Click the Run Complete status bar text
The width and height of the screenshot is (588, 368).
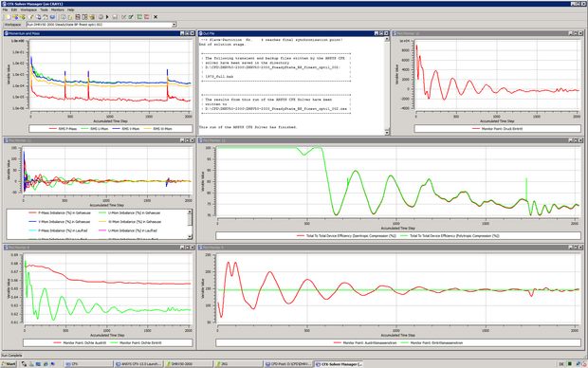12,356
